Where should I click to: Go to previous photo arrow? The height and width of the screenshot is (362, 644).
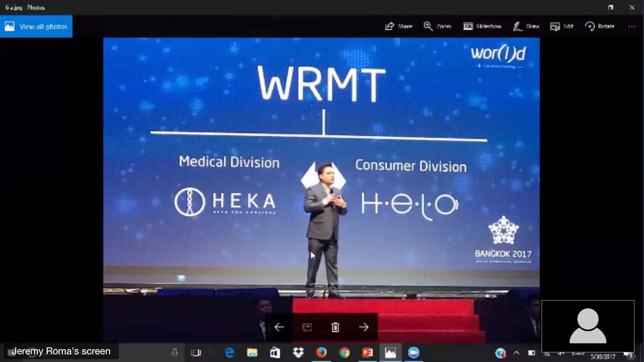click(279, 327)
